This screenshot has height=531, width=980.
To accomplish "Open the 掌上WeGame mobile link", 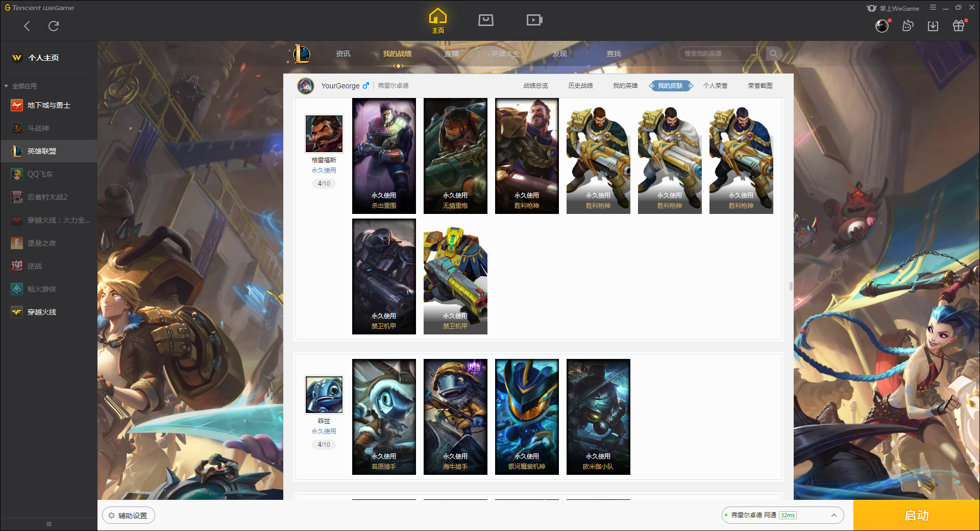I will (x=893, y=8).
